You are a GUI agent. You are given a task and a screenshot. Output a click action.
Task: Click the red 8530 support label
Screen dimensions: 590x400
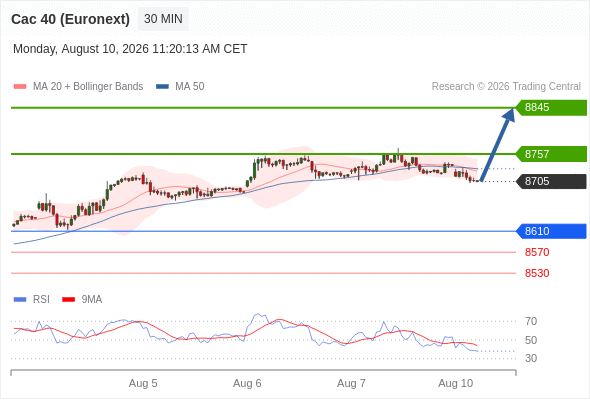(x=537, y=273)
